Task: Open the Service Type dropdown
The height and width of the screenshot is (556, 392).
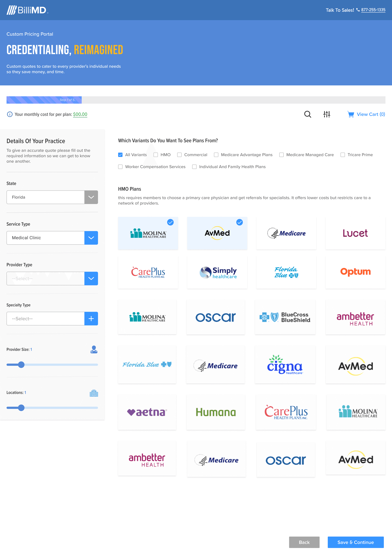Action: coord(91,238)
